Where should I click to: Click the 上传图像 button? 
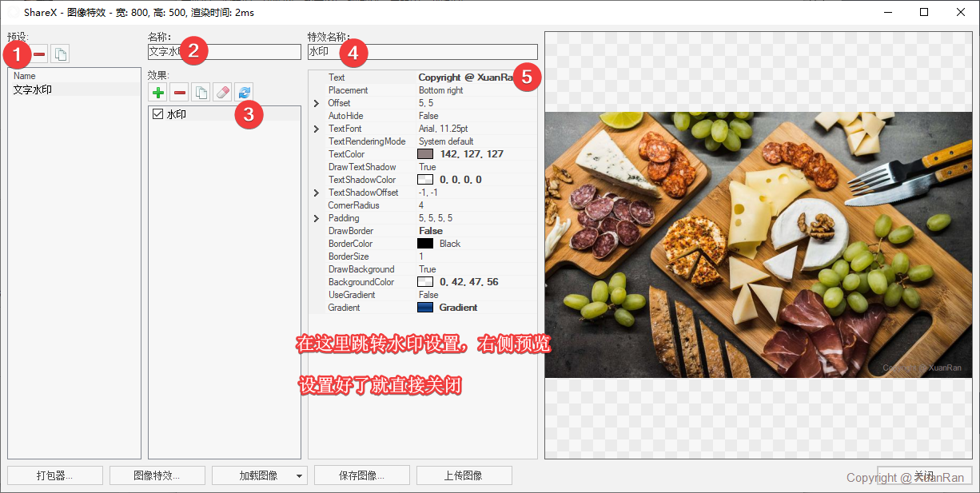click(x=464, y=475)
